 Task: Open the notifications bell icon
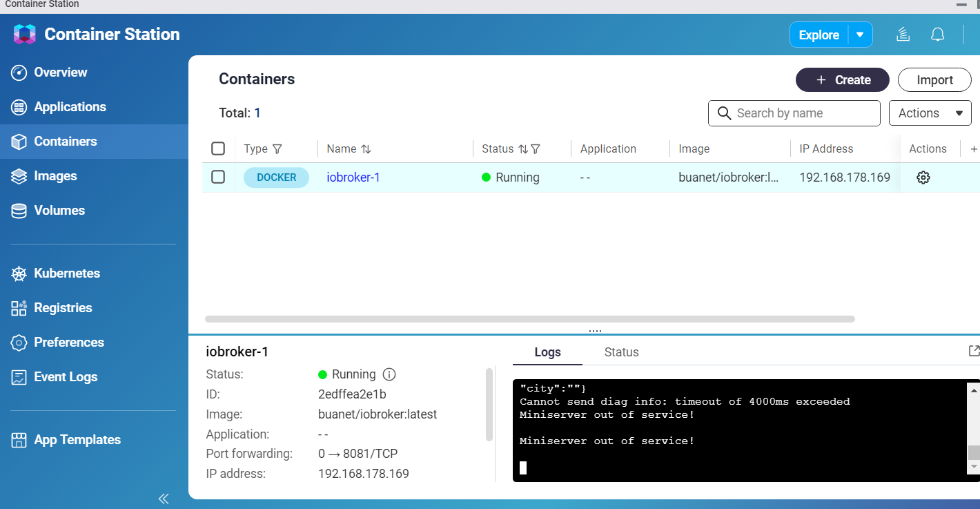point(937,35)
